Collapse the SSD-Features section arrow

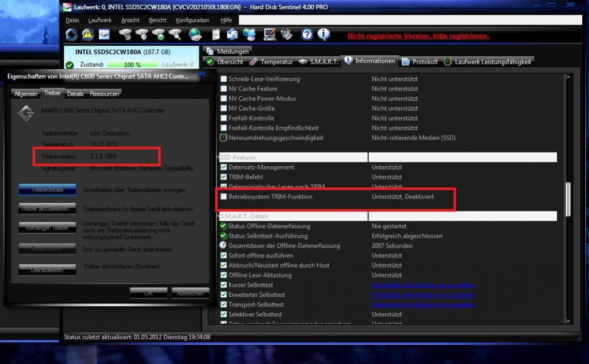pos(218,157)
